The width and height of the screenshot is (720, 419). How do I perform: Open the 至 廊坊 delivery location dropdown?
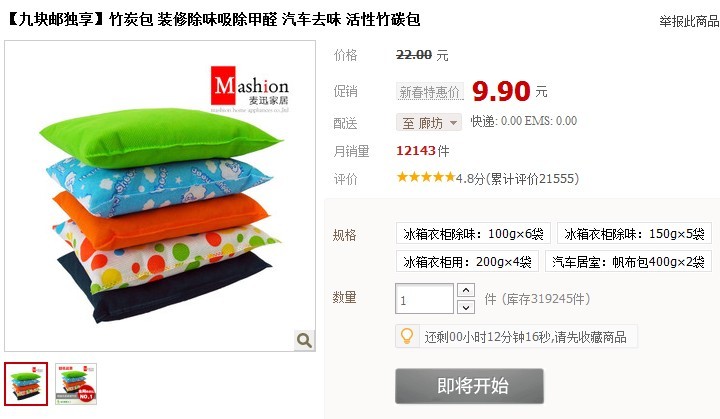[429, 123]
